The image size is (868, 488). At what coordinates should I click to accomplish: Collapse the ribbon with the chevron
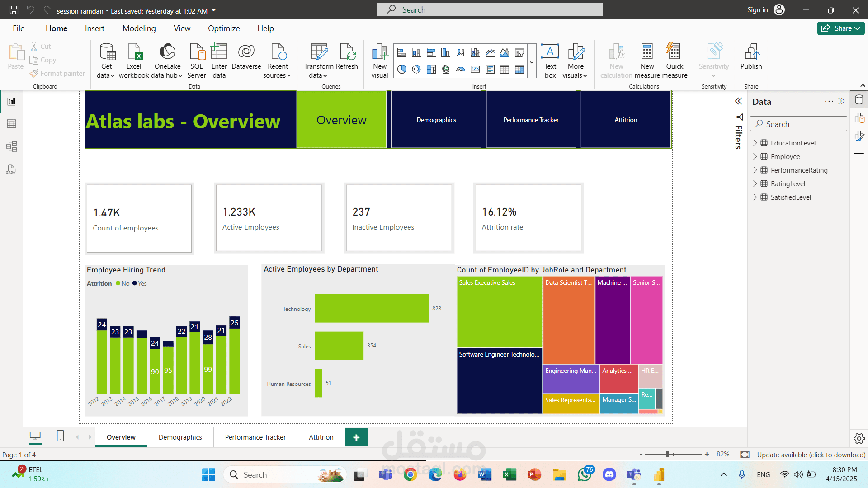[x=863, y=85]
